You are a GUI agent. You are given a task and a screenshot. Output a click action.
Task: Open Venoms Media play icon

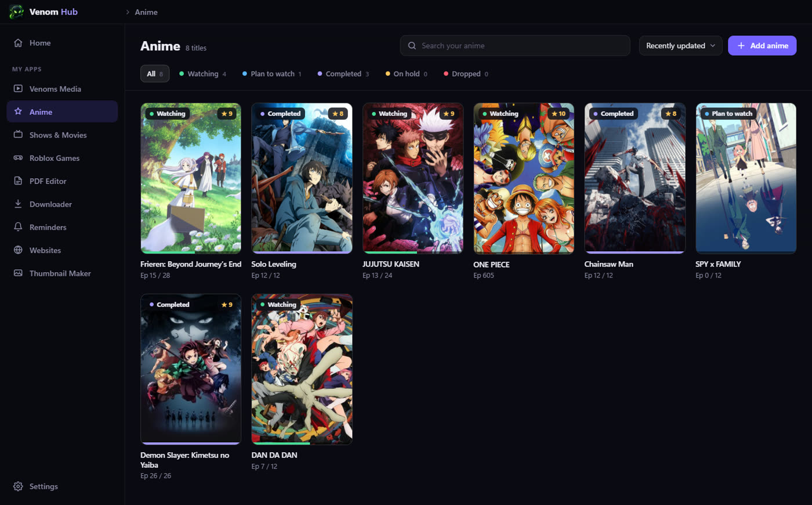pyautogui.click(x=18, y=89)
